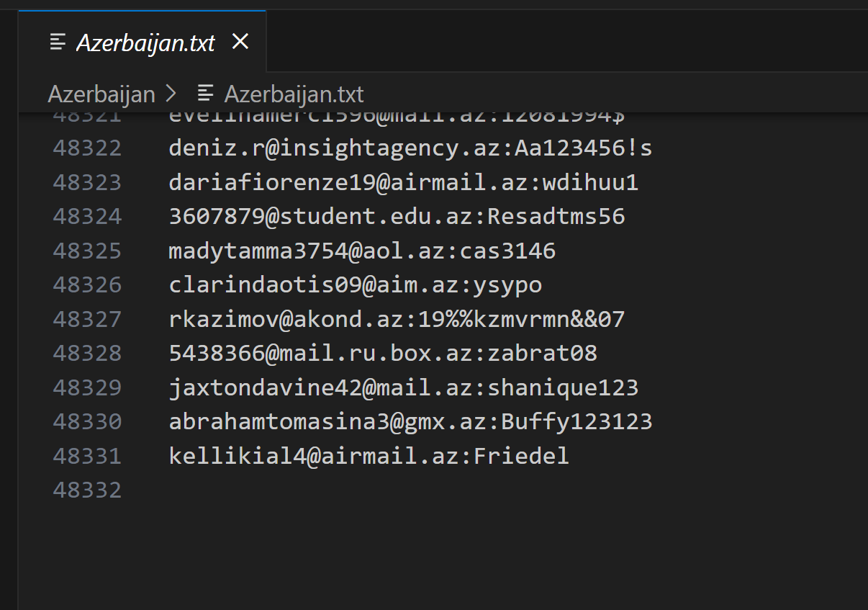Click the file icon on the Azerbaijan.txt tab
Viewport: 868px width, 610px height.
[58, 42]
